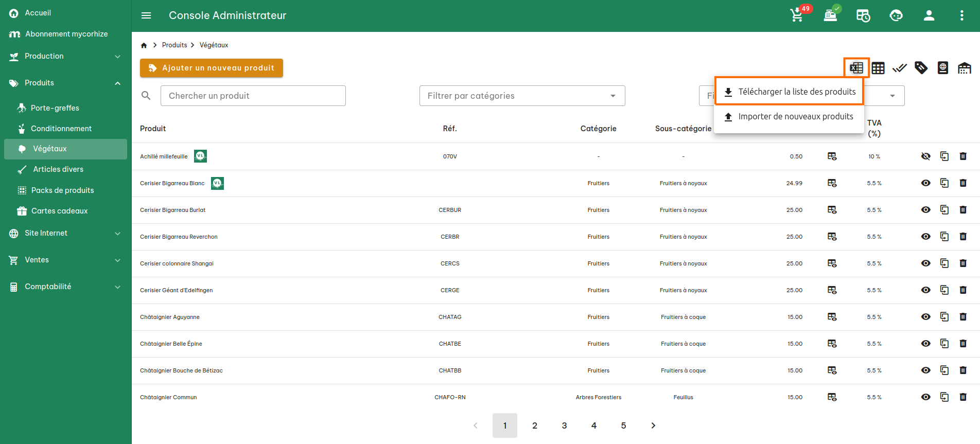Click the table grid view icon
This screenshot has height=444, width=980.
878,68
